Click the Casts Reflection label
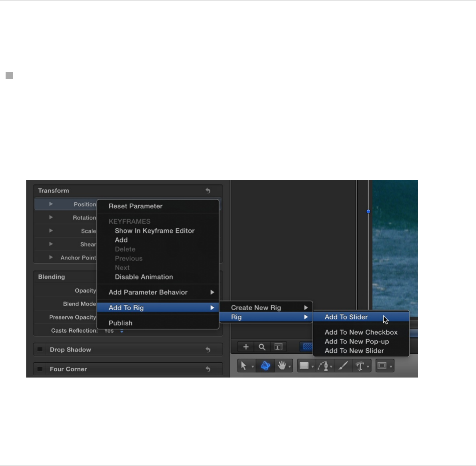The image size is (476, 466). point(74,331)
